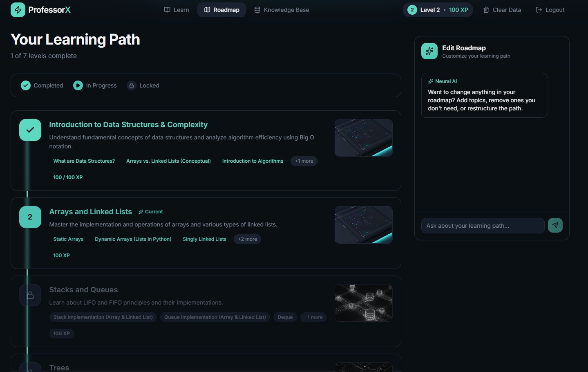
Task: Open the Introduction level thumbnail image
Action: coord(364,138)
